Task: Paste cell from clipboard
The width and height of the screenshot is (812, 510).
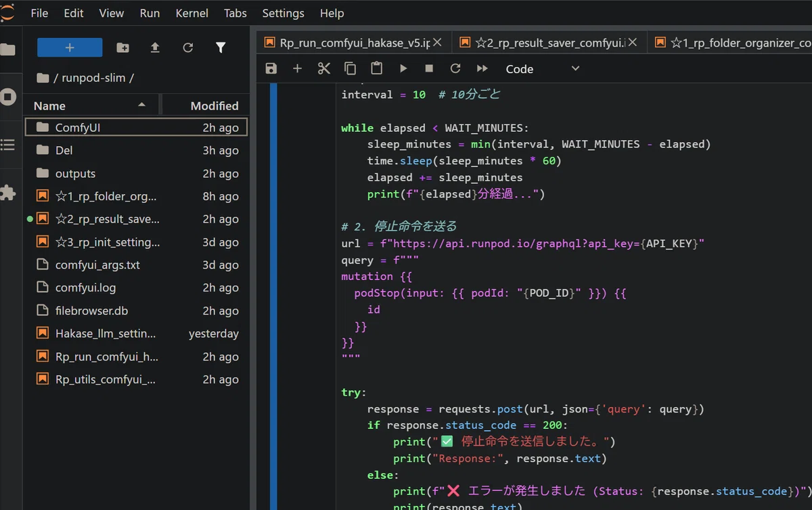Action: click(376, 68)
